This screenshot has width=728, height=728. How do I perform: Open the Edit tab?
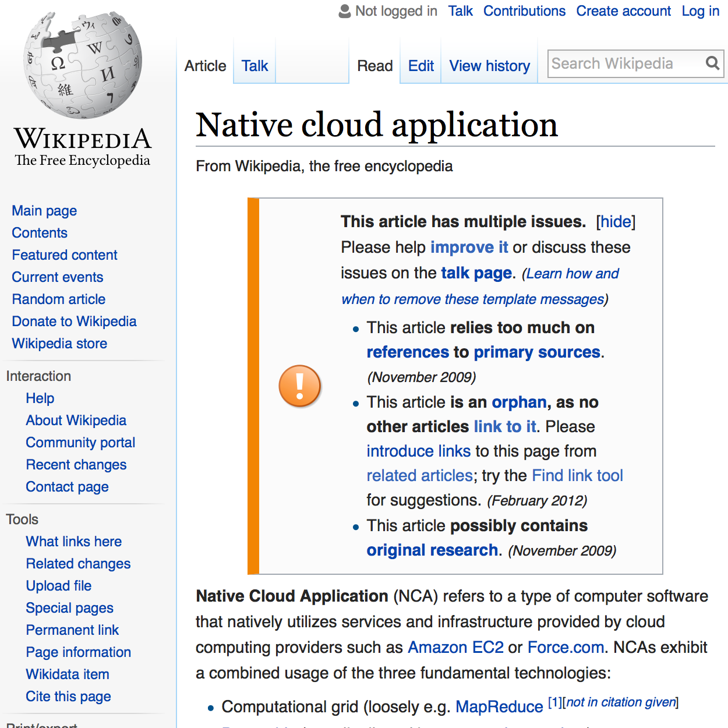pos(420,66)
